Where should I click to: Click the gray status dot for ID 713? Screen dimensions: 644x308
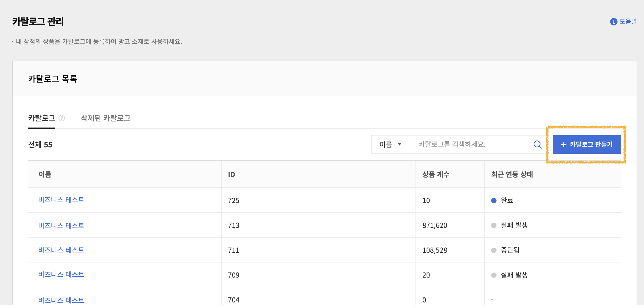click(494, 225)
